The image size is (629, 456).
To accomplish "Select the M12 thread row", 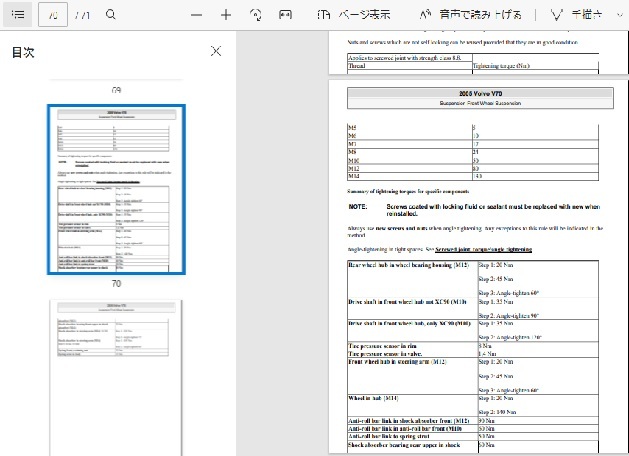I will click(473, 169).
